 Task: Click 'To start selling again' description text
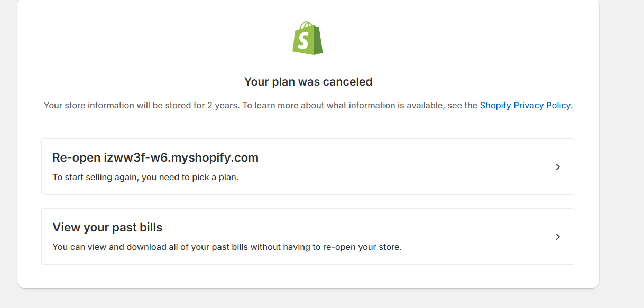click(x=96, y=177)
